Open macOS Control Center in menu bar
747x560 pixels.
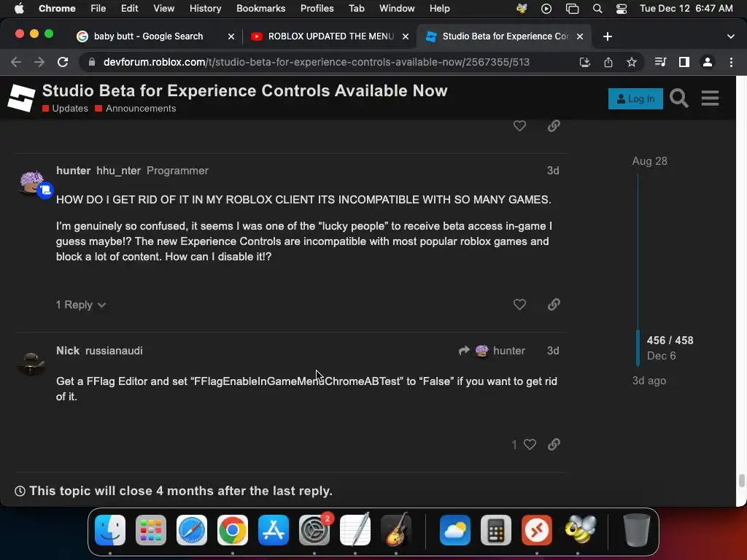pos(622,9)
